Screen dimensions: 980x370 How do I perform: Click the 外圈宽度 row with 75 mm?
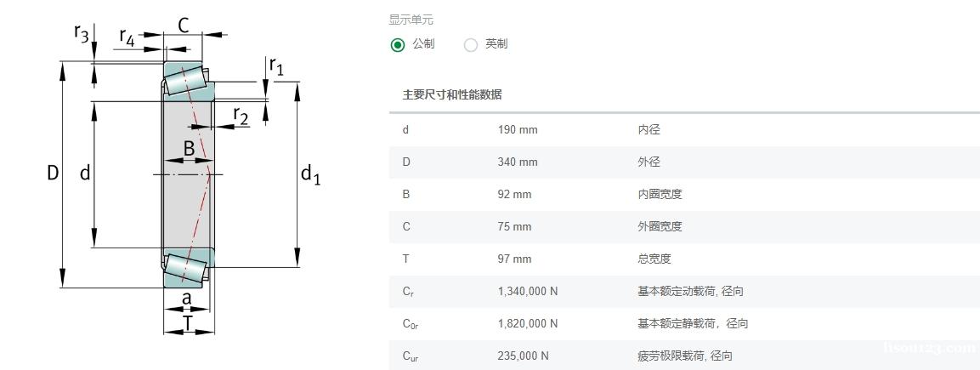pyautogui.click(x=684, y=227)
